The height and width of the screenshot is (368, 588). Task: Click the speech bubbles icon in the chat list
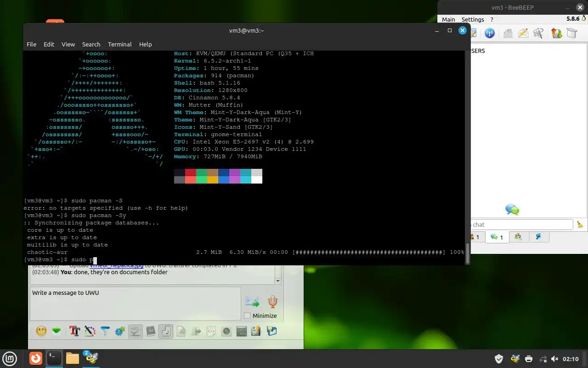point(512,210)
